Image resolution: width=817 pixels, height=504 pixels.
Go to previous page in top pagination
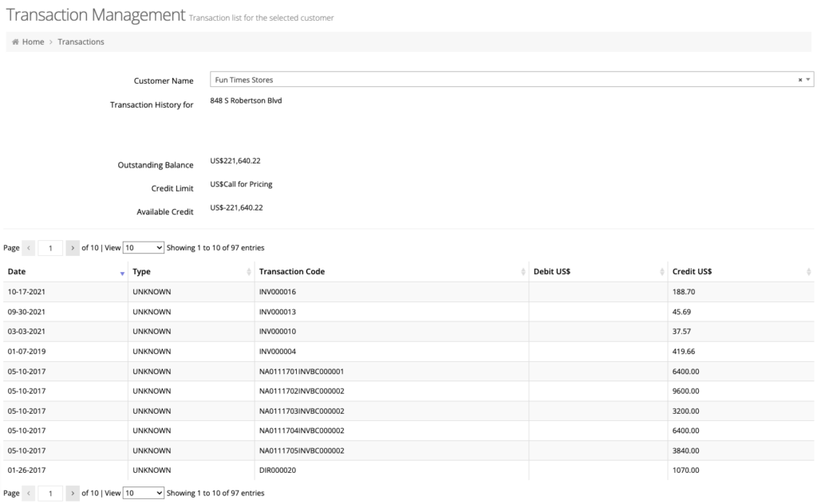tap(30, 248)
